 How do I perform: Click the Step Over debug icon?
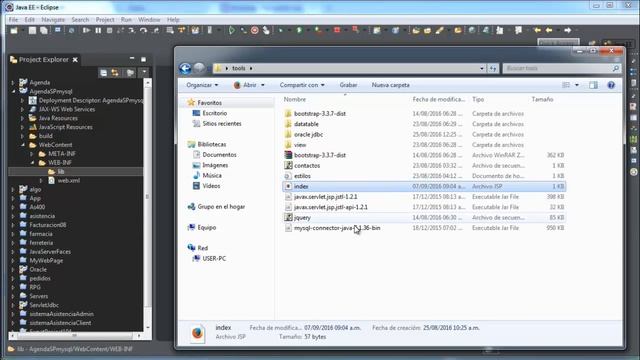[x=143, y=31]
